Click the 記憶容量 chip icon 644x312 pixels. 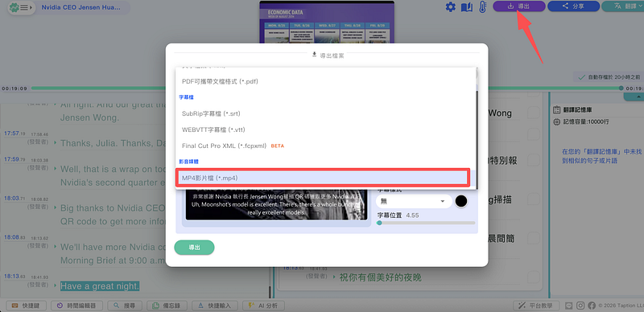[x=556, y=122]
